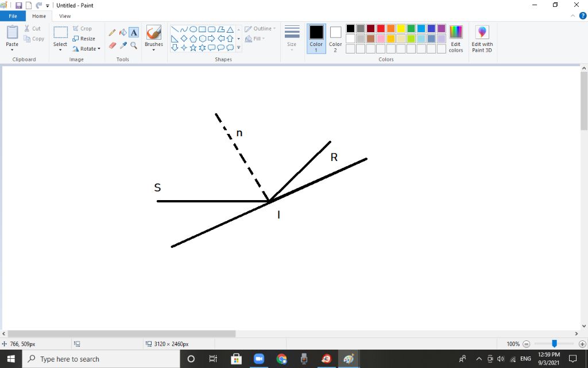Choose the Curve shape
The width and height of the screenshot is (588, 368).
pyautogui.click(x=184, y=29)
